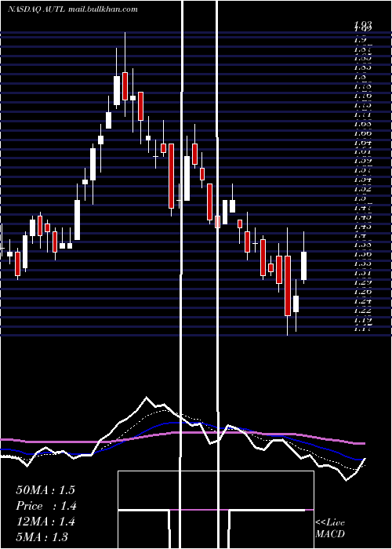Select the 50MA : 1.5 readout
Image resolution: width=392 pixels, height=549 pixels.
click(x=45, y=490)
